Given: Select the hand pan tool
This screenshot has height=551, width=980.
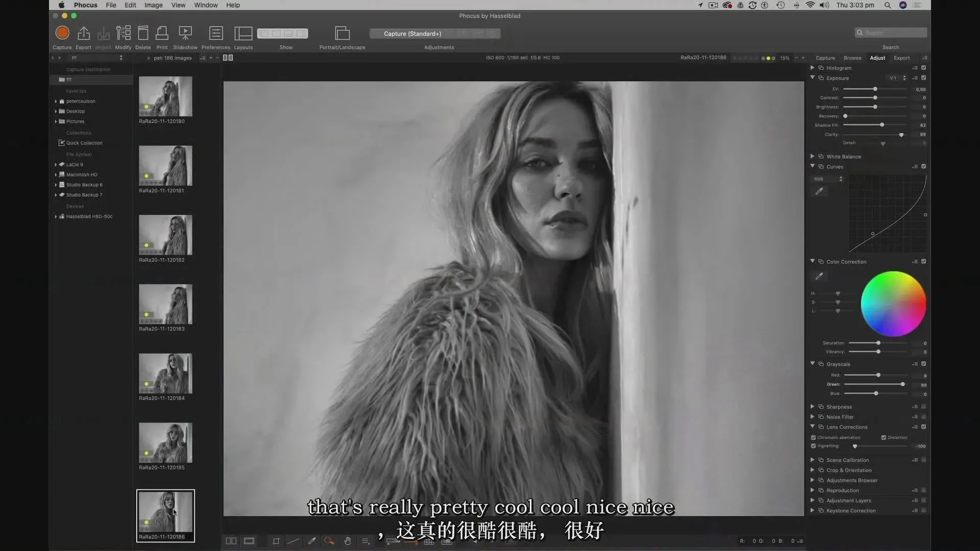Looking at the screenshot, I should [348, 541].
